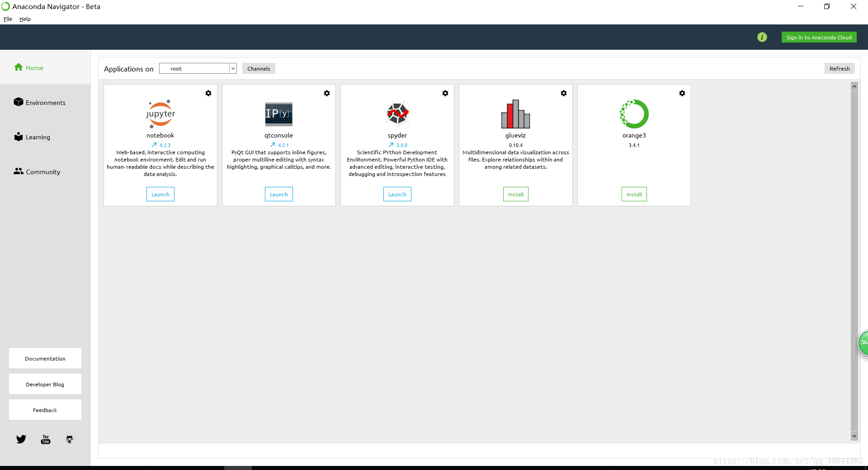The width and height of the screenshot is (868, 470).
Task: Launch qtconsole
Action: pyautogui.click(x=279, y=194)
